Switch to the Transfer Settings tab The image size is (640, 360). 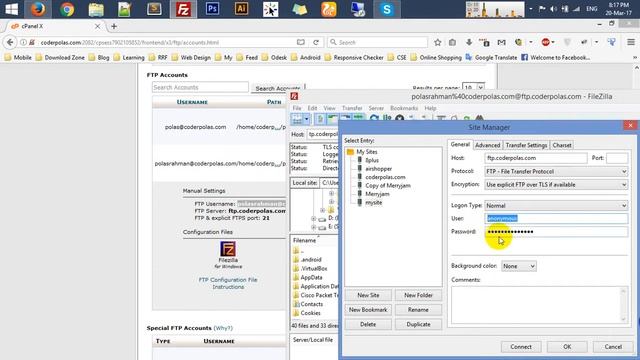526,145
